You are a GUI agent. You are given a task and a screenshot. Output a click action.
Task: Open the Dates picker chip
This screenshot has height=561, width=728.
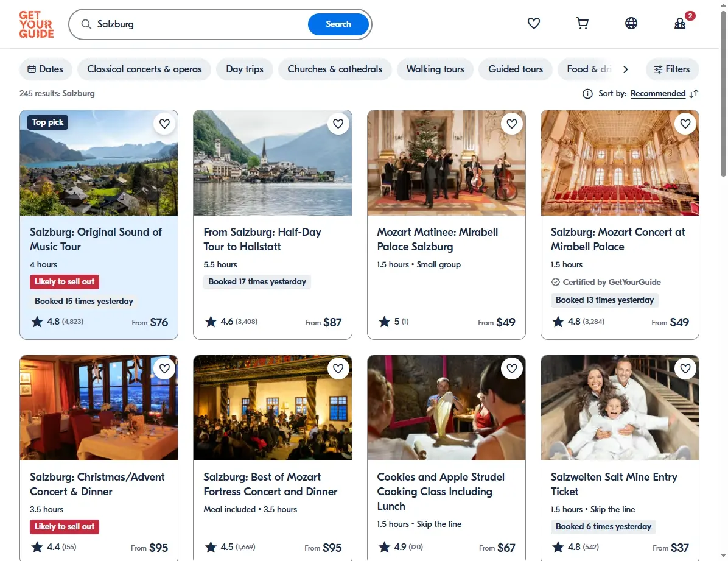46,69
